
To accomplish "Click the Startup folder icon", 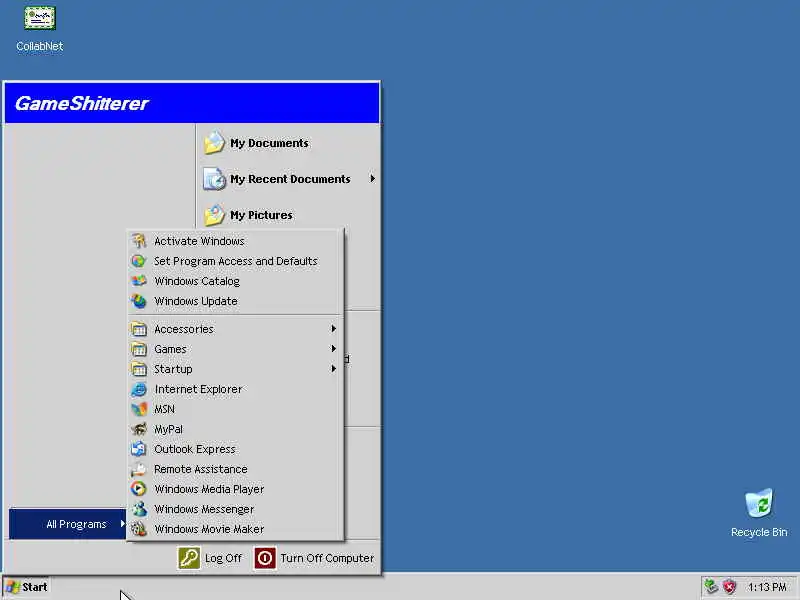I will coord(139,369).
